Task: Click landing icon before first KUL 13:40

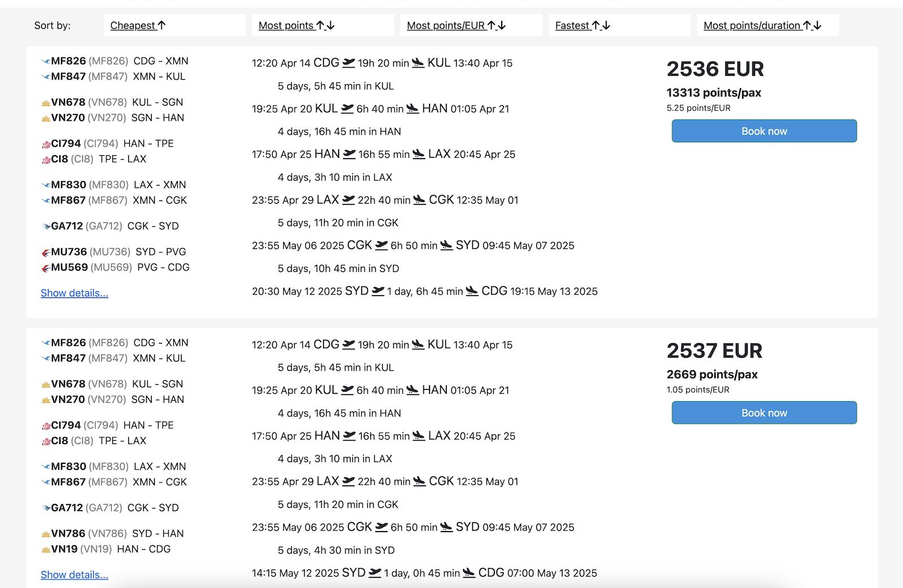Action: pyautogui.click(x=418, y=63)
